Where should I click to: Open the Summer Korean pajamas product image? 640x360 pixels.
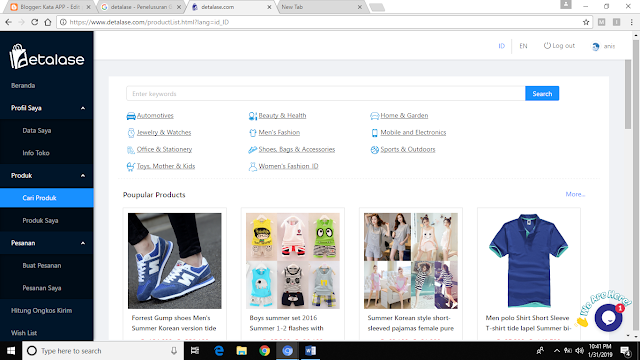pos(411,261)
